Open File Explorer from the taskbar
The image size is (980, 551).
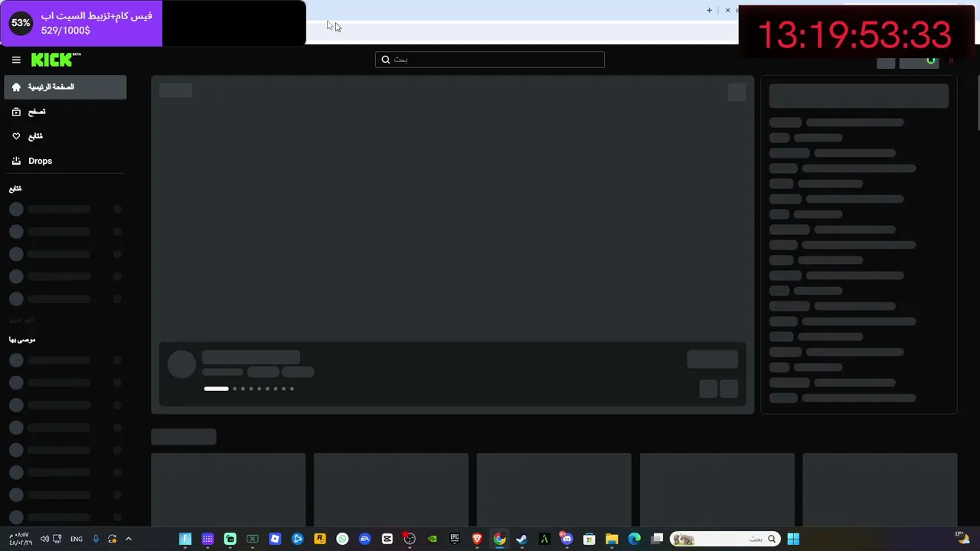612,539
